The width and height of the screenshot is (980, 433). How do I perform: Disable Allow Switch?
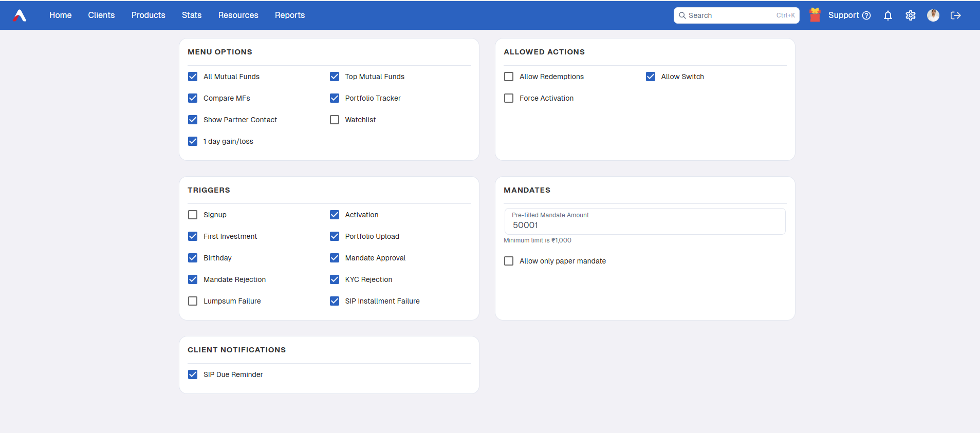[x=651, y=77]
